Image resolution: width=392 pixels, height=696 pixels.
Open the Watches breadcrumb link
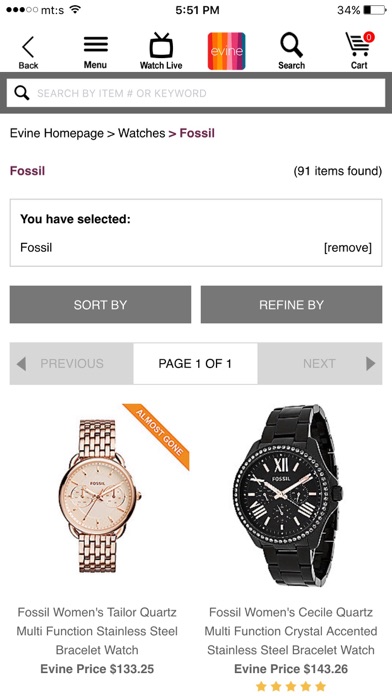point(141,133)
